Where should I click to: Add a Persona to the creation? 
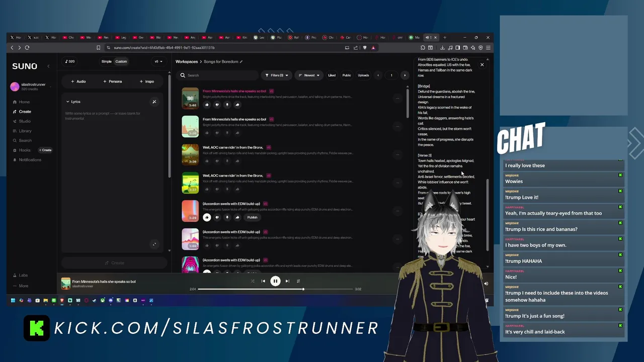(113, 81)
